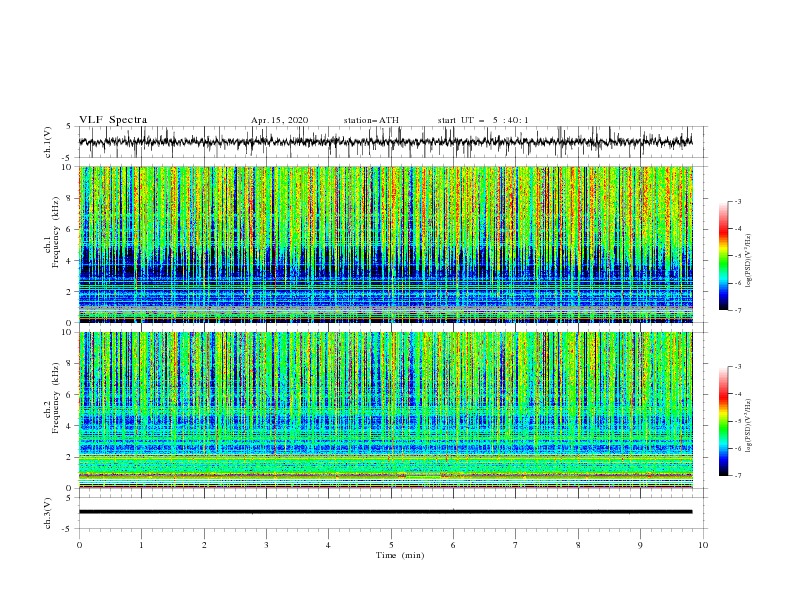
Task: Click time-axis tick label "4"
Action: coord(328,545)
